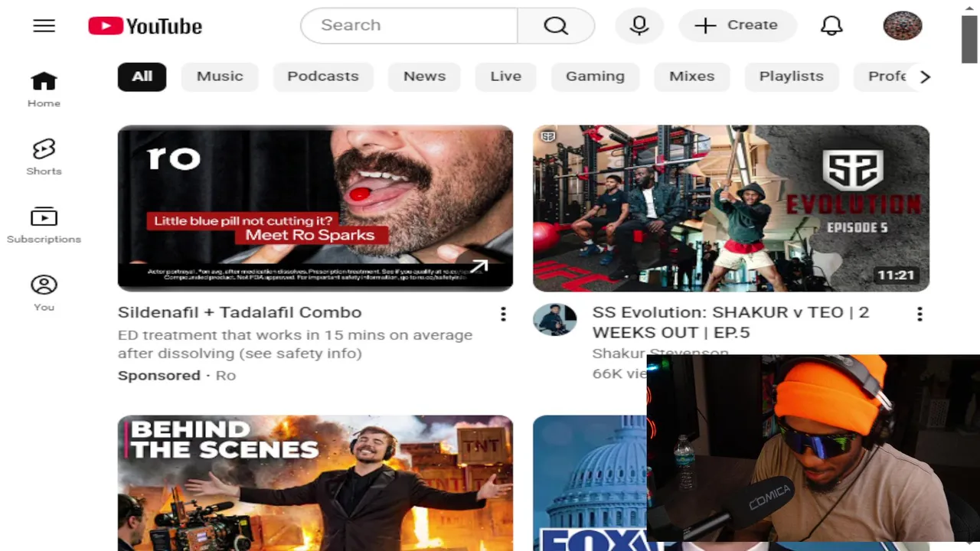Click the scrollbar up arrow

pos(969,8)
